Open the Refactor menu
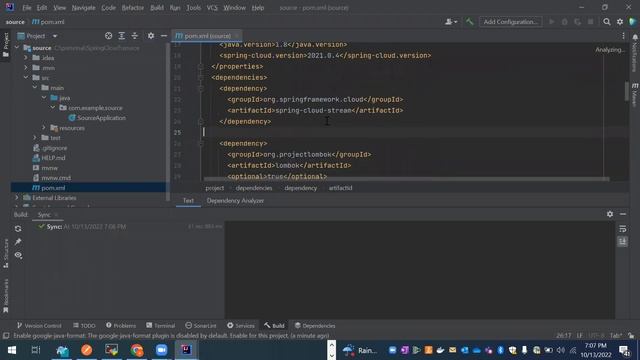This screenshot has height=360, width=640. point(133,8)
